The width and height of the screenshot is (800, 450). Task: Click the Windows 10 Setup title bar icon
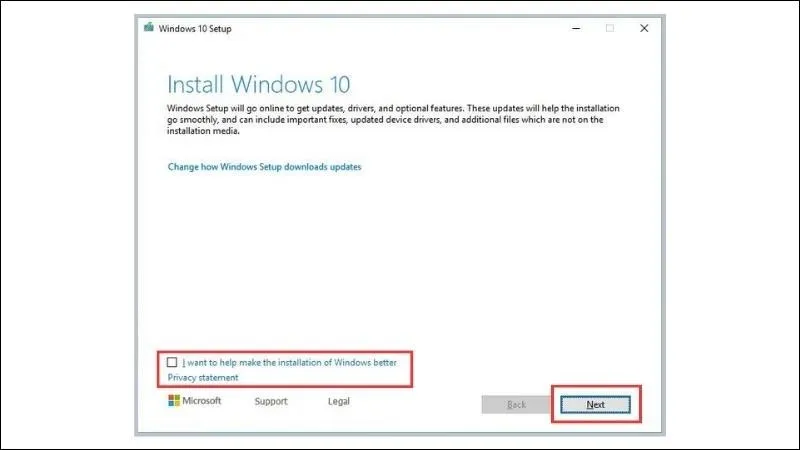click(149, 27)
